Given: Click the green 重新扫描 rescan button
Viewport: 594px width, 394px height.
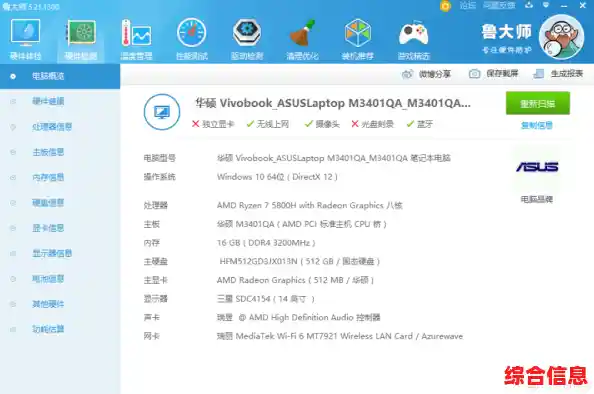Looking at the screenshot, I should click(x=538, y=103).
